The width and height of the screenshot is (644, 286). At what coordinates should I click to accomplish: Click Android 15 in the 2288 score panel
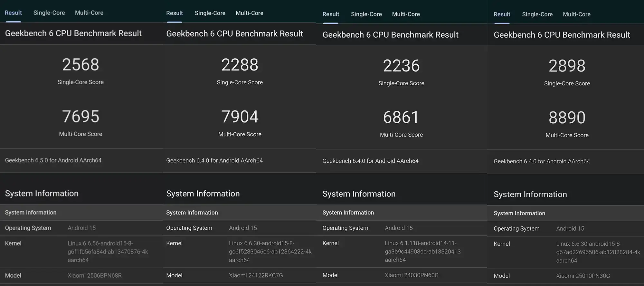coord(243,228)
